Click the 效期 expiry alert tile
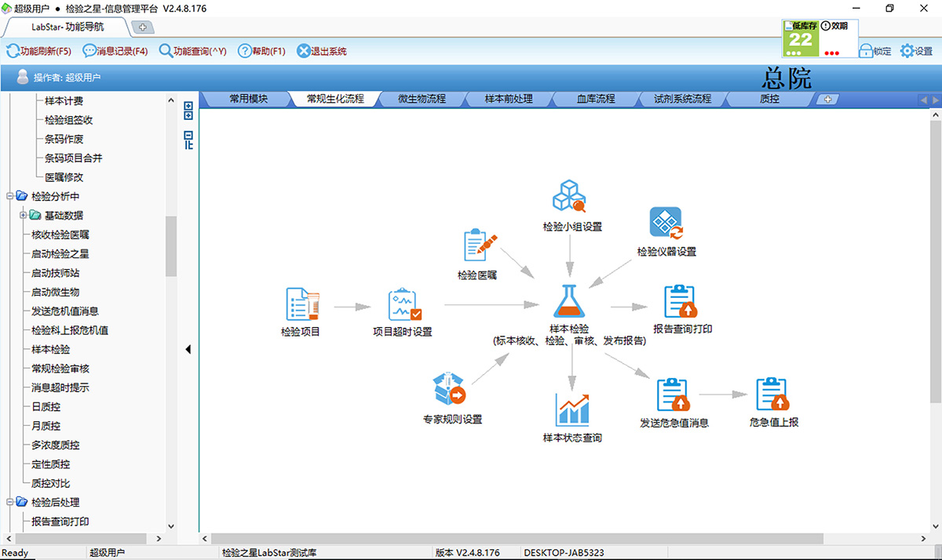 (x=838, y=38)
